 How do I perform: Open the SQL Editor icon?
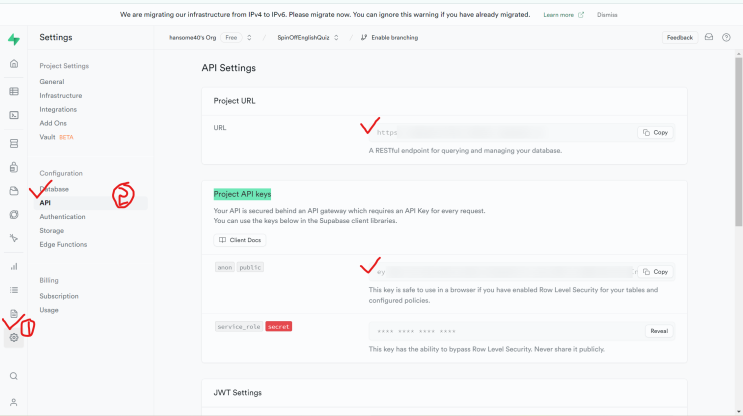click(x=14, y=115)
